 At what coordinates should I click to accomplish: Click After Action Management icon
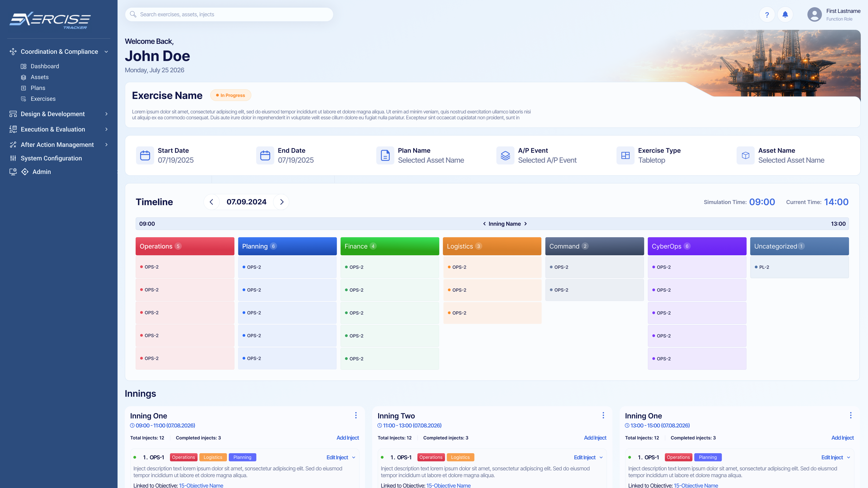[13, 145]
